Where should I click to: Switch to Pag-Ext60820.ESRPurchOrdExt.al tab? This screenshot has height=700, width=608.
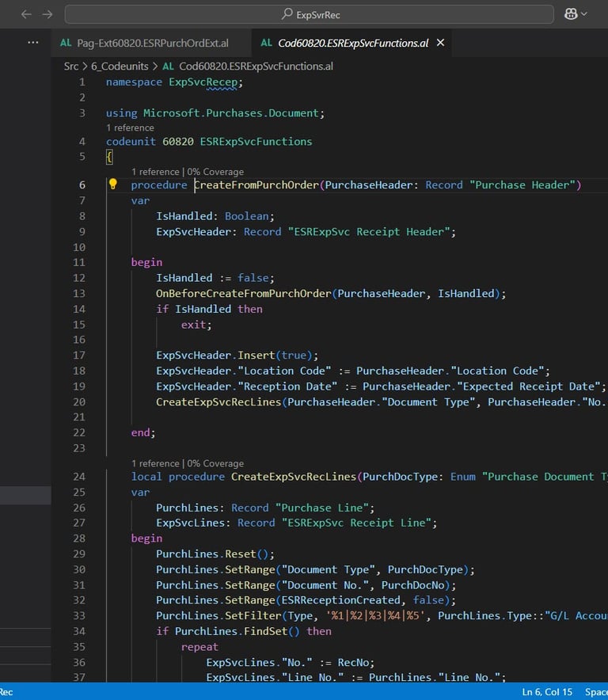152,43
